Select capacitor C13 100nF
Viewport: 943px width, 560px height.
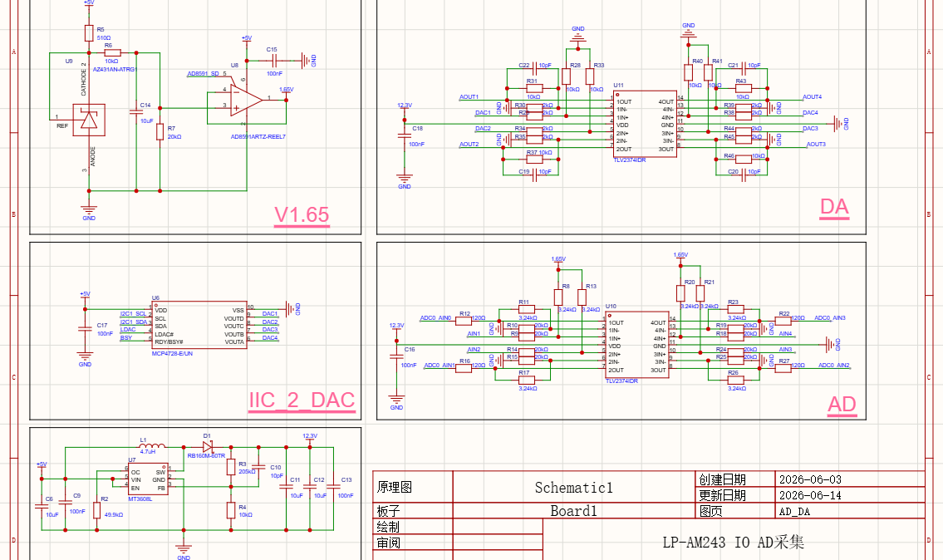[x=333, y=486]
